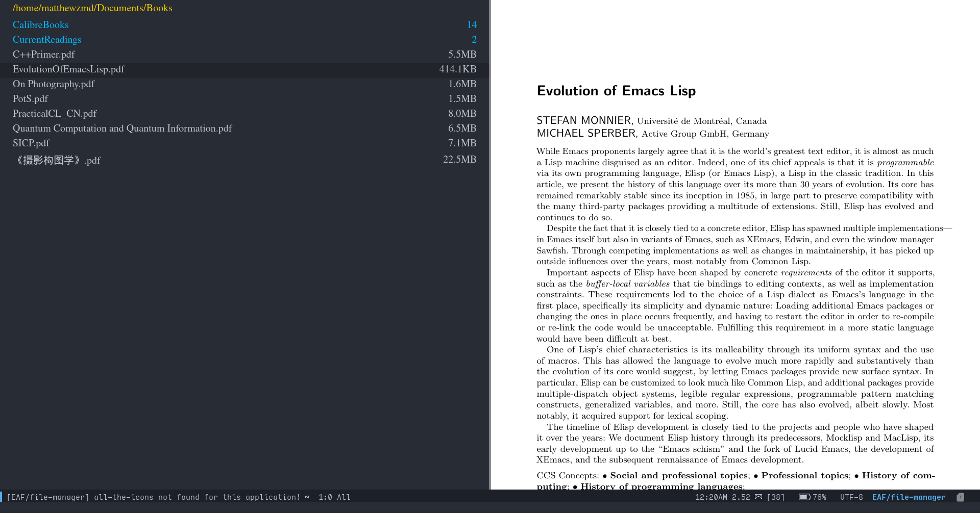Click the UTF-8 encoding indicator
This screenshot has height=513, width=980.
(851, 497)
